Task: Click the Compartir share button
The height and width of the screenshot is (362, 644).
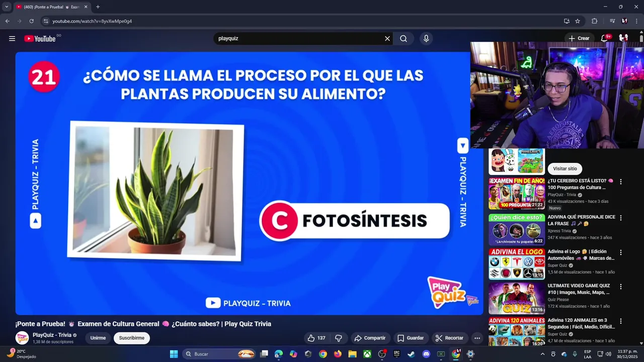Action: pos(370,338)
